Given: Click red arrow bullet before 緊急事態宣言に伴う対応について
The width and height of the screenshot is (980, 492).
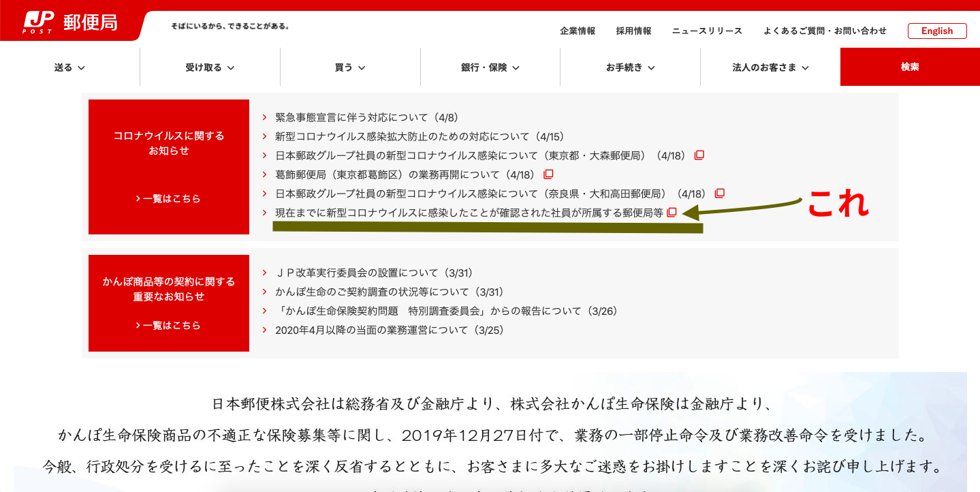Looking at the screenshot, I should (264, 117).
